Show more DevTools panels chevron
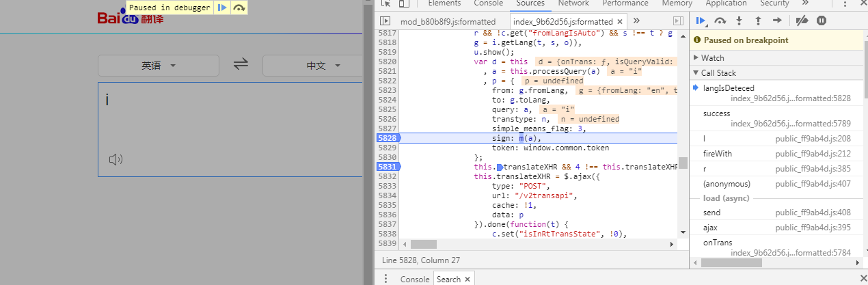Screen dimensions: 868x285 pyautogui.click(x=805, y=3)
